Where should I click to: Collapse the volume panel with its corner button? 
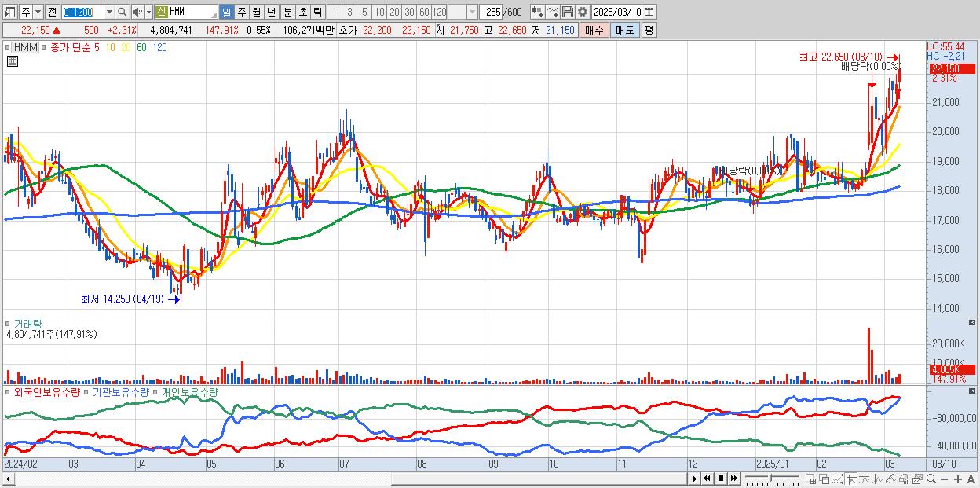(971, 323)
